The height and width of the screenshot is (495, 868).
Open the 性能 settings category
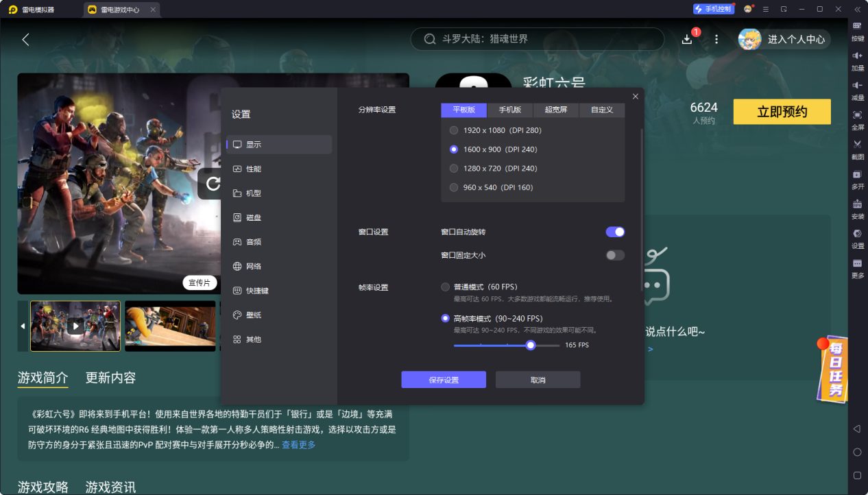coord(279,169)
